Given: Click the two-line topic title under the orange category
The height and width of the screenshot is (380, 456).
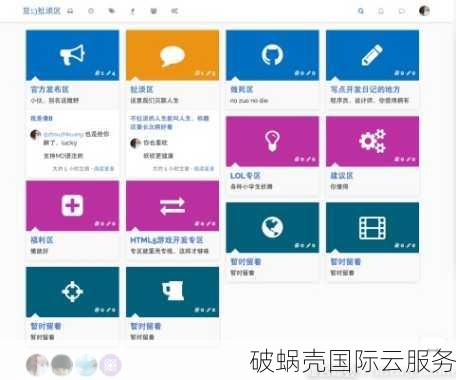Looking at the screenshot, I should (x=170, y=122).
